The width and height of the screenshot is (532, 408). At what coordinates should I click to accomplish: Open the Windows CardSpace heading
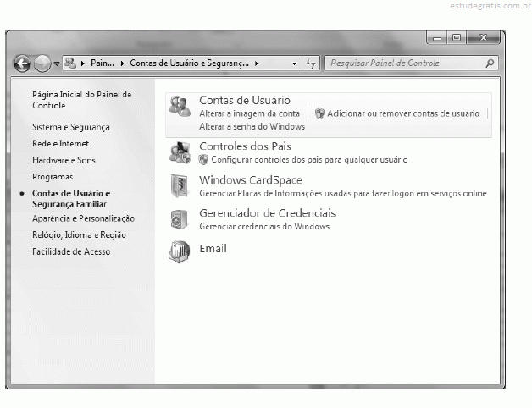point(251,179)
